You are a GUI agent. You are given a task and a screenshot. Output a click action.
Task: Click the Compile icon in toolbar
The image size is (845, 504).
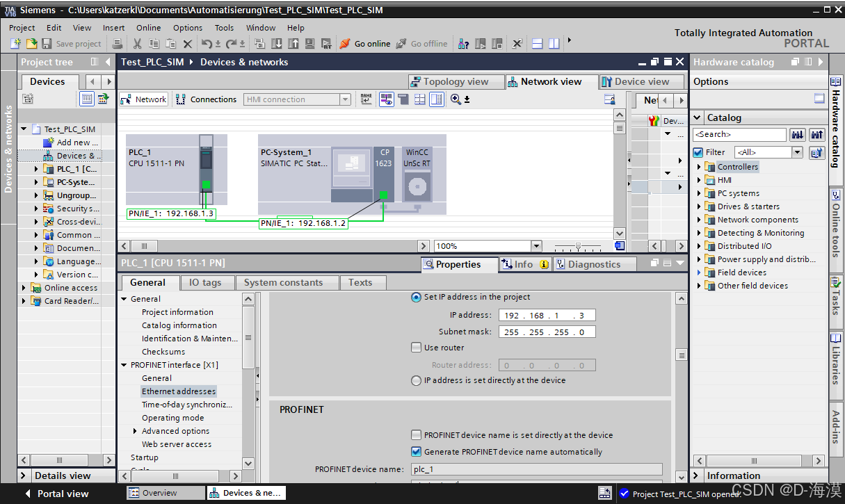click(259, 43)
